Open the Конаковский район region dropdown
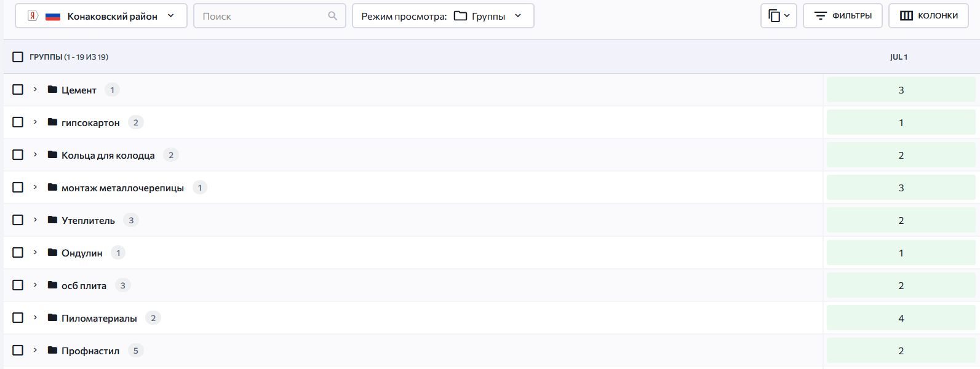980x369 pixels. click(101, 16)
